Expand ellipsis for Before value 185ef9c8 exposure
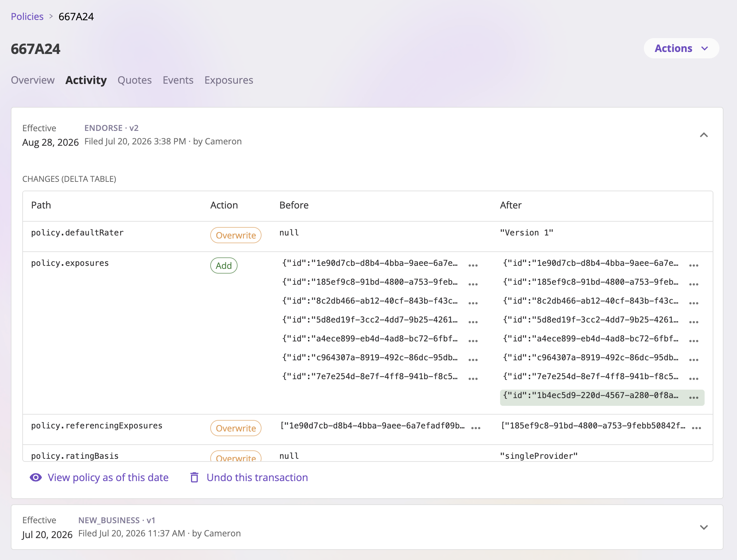Viewport: 737px width, 560px height. [x=473, y=284]
